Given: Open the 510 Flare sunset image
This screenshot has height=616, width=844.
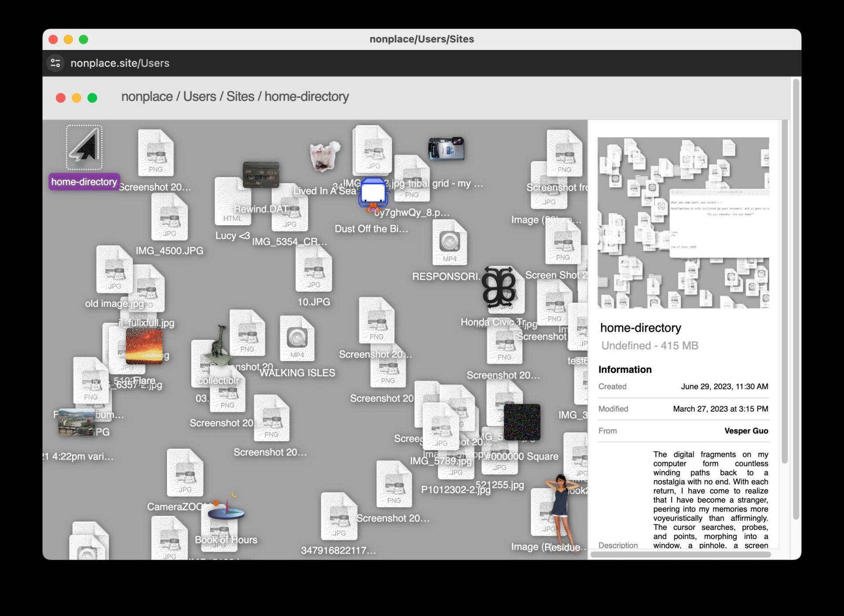Looking at the screenshot, I should [x=144, y=347].
